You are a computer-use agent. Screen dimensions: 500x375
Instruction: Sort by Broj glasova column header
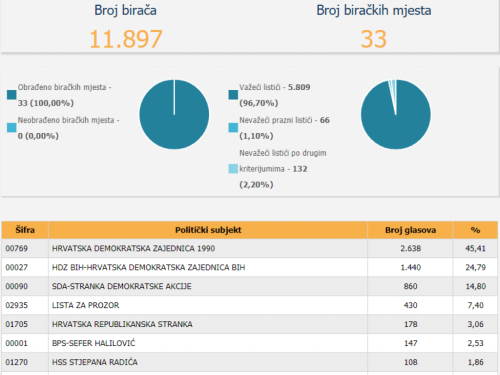[x=410, y=230]
